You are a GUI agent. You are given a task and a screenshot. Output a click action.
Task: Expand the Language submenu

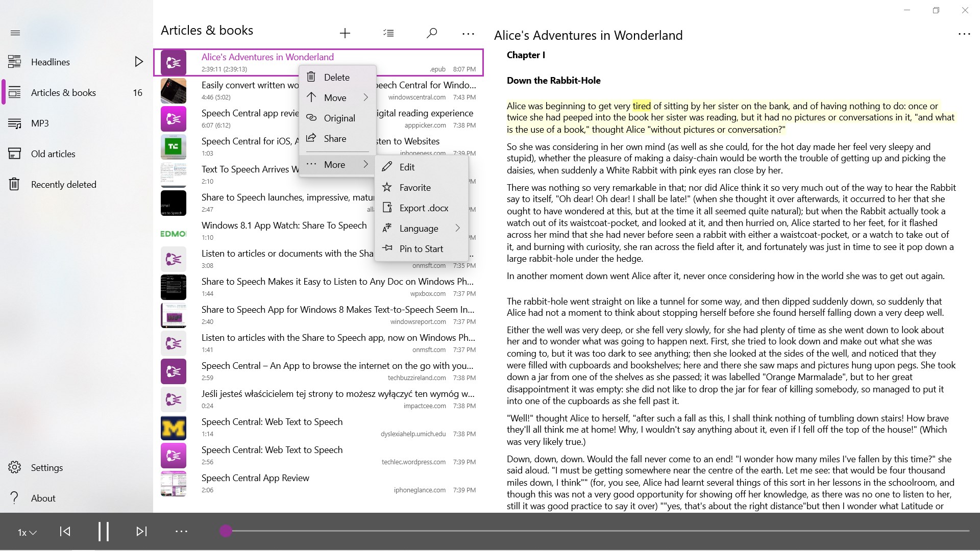(419, 228)
